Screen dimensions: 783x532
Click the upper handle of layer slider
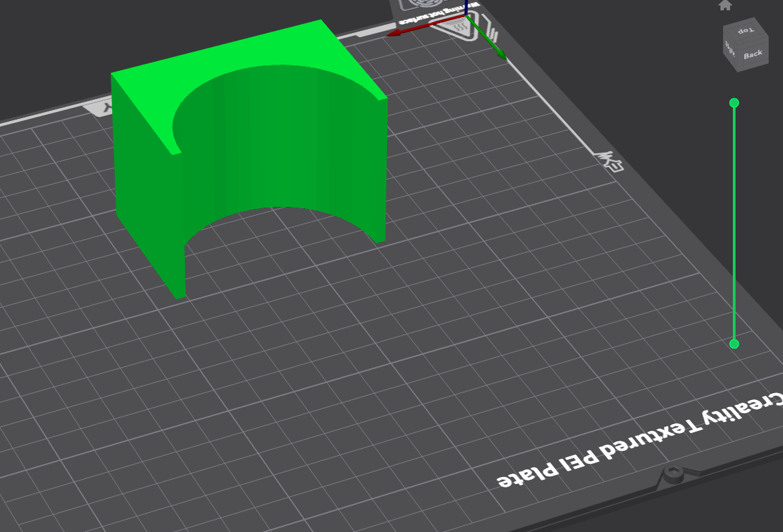pos(734,103)
